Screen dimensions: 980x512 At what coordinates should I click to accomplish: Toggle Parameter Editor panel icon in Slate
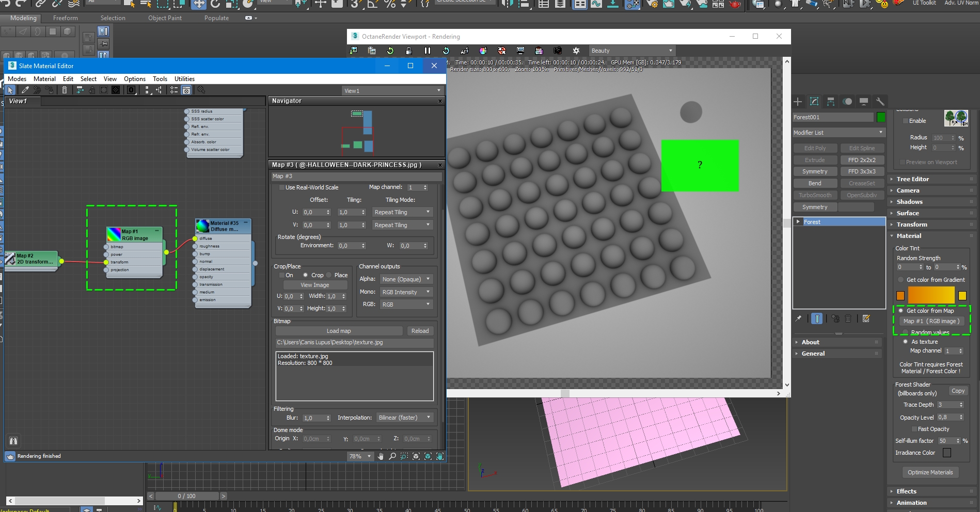pyautogui.click(x=186, y=90)
